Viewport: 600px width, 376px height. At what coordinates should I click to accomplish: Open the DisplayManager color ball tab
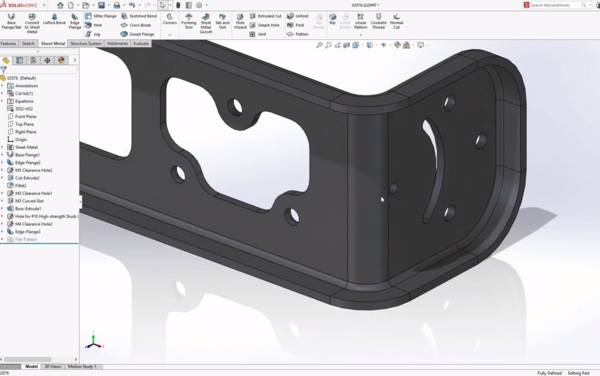point(61,60)
